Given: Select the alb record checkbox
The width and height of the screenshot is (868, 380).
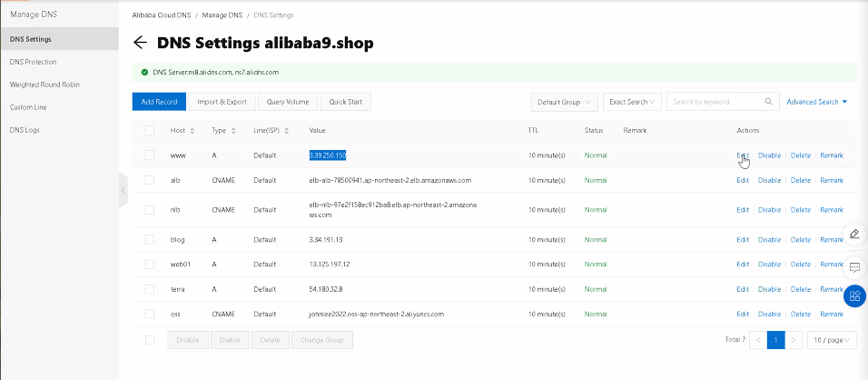Looking at the screenshot, I should coord(150,180).
